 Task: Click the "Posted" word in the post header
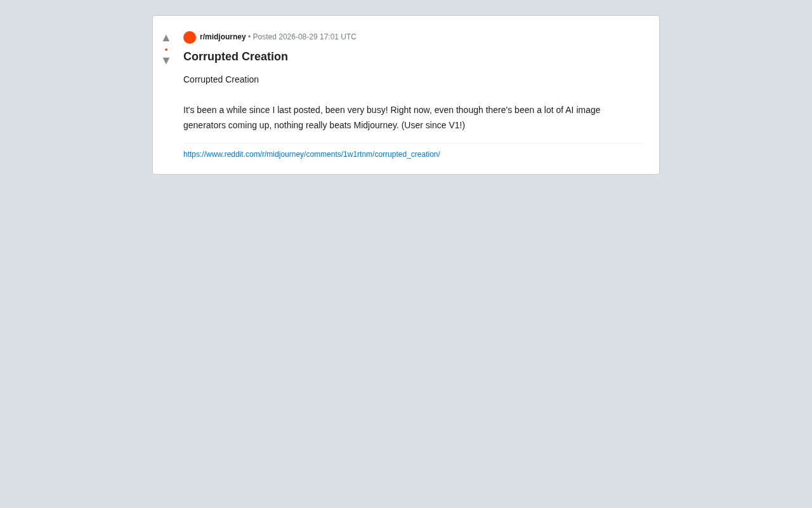click(x=265, y=37)
